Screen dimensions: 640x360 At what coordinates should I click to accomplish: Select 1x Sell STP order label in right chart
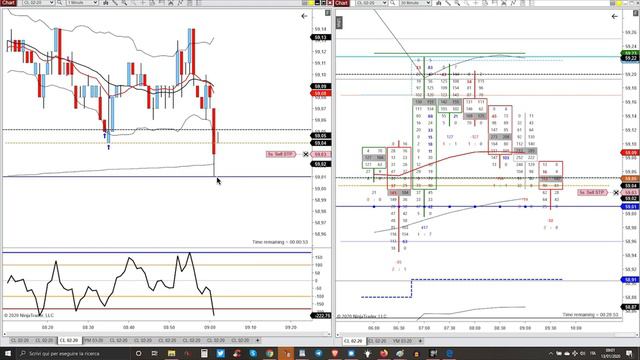(x=592, y=192)
